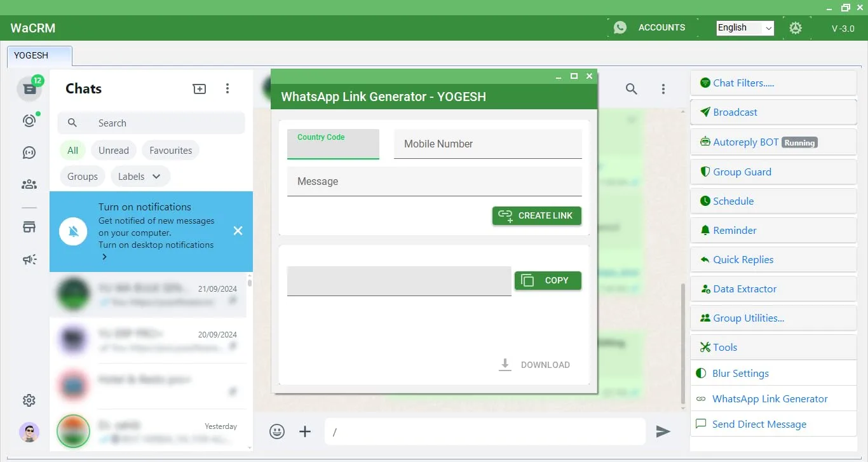Switch to the YOGESH account tab
This screenshot has width=868, height=462.
(x=39, y=56)
